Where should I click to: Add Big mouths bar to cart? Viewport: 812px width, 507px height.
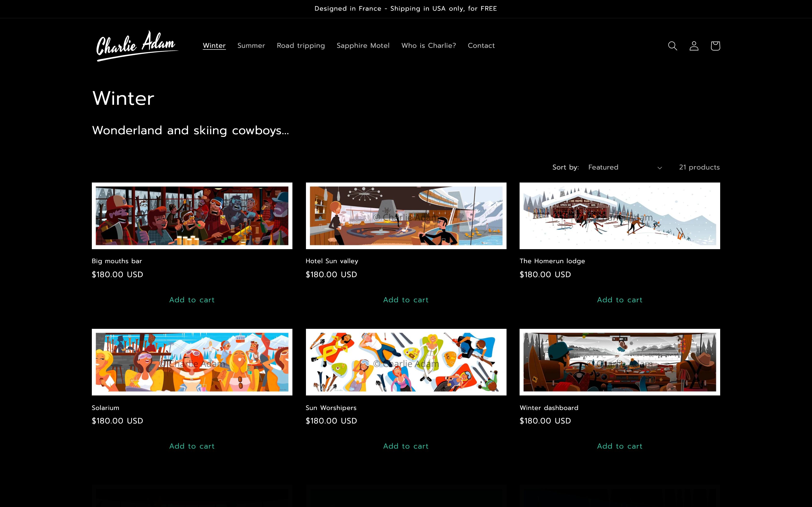[192, 300]
